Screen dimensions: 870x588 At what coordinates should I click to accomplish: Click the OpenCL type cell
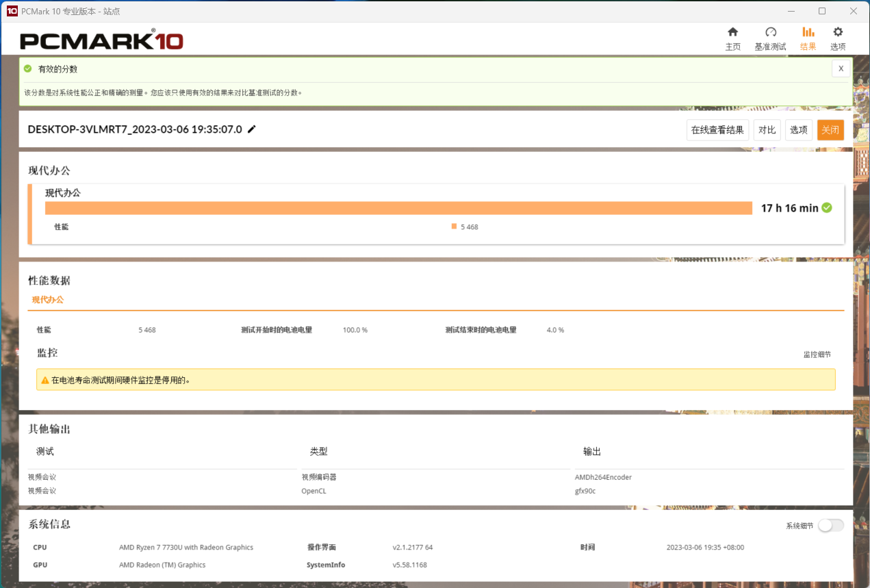point(314,491)
